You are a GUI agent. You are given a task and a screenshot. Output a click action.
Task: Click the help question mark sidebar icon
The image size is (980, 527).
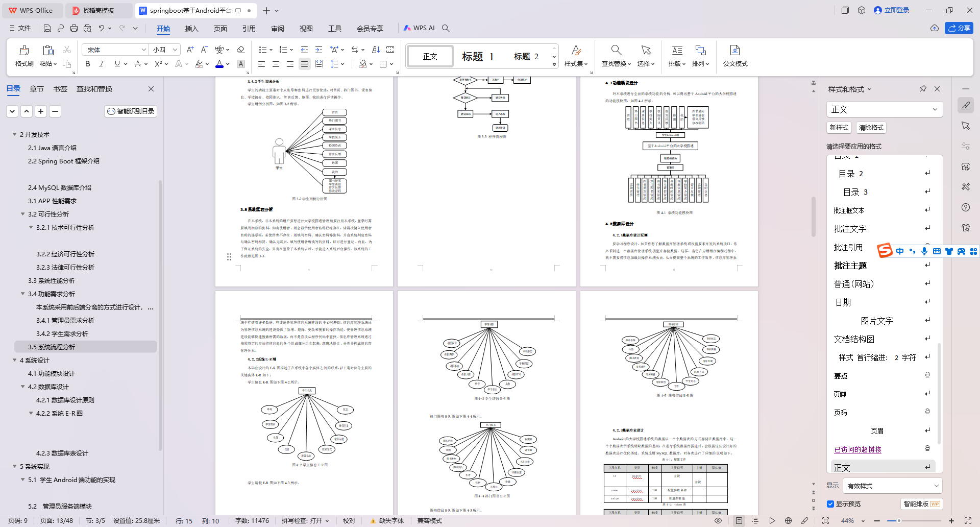click(966, 207)
